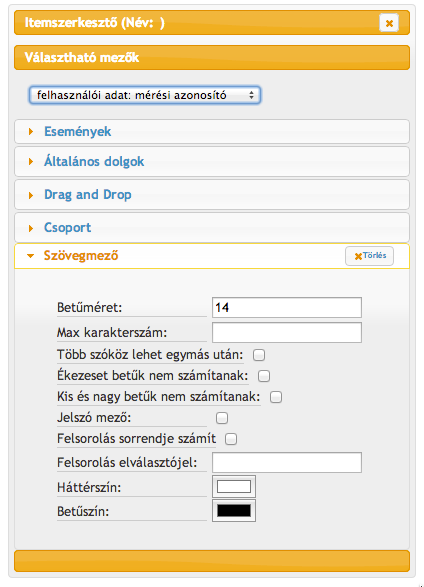Toggle the Jelszó mező checkbox
Viewport: 424px width, 587px height.
click(222, 418)
